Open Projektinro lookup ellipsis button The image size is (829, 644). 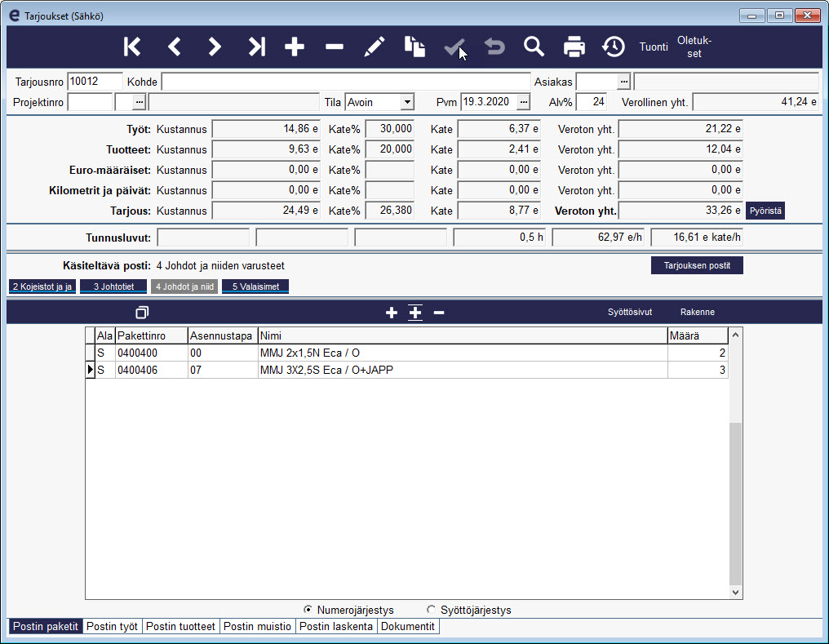[139, 102]
